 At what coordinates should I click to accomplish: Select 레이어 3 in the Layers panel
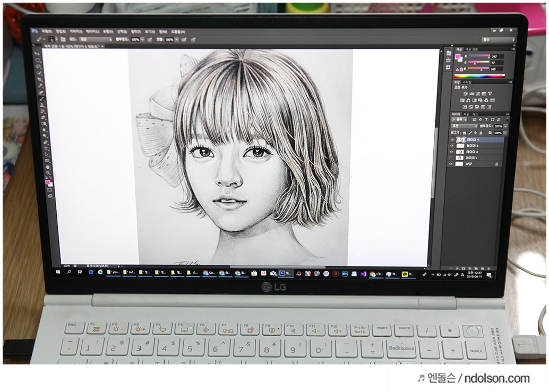tap(478, 145)
